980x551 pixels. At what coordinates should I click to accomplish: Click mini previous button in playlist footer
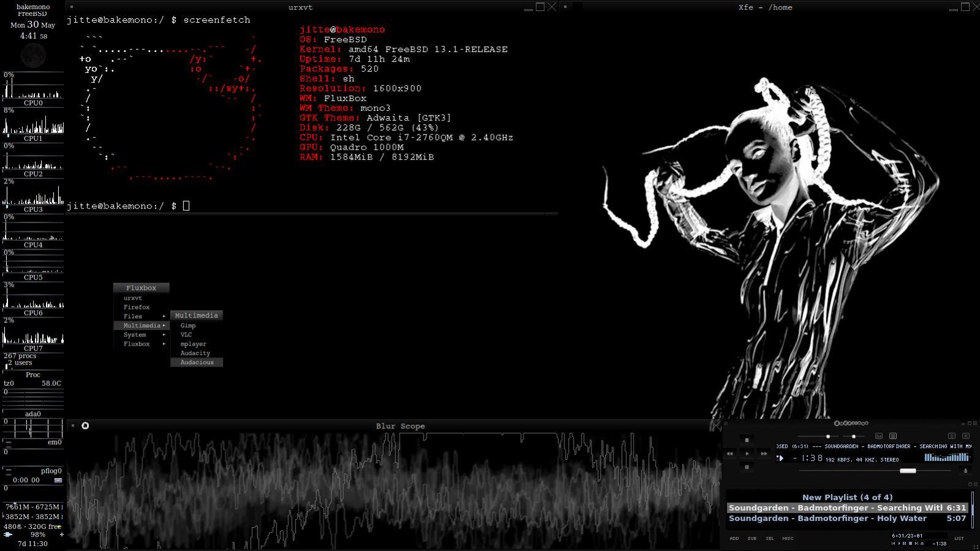click(x=894, y=543)
